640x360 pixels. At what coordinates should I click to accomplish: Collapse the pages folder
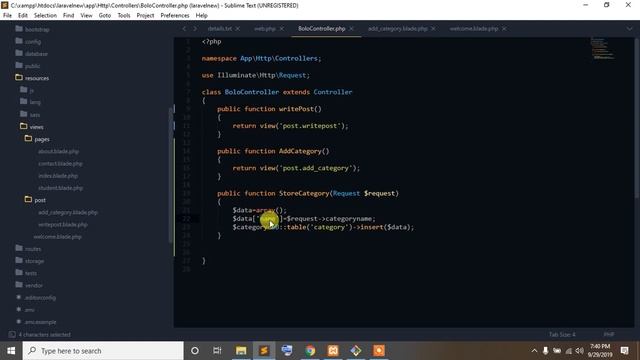(x=38, y=139)
